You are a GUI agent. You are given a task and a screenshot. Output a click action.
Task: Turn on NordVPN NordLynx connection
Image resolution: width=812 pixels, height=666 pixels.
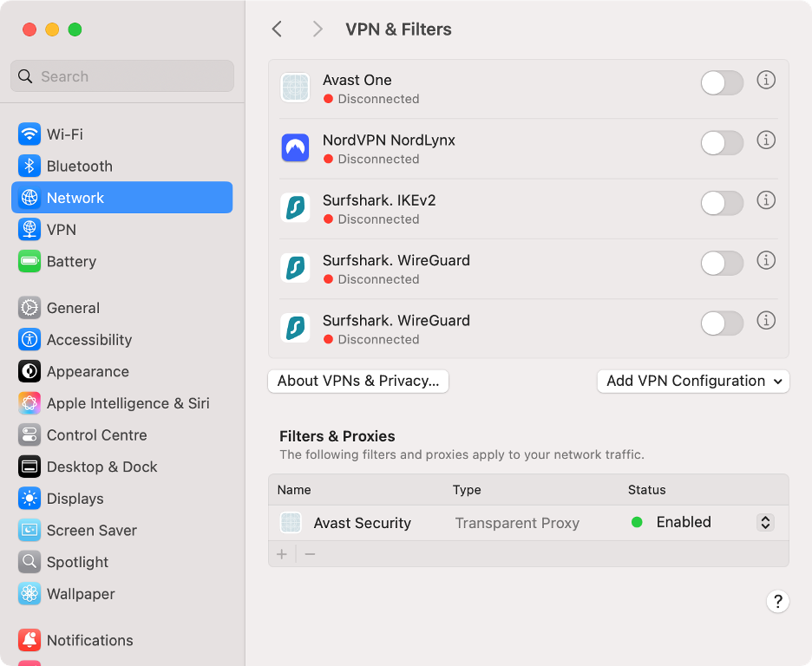coord(722,143)
